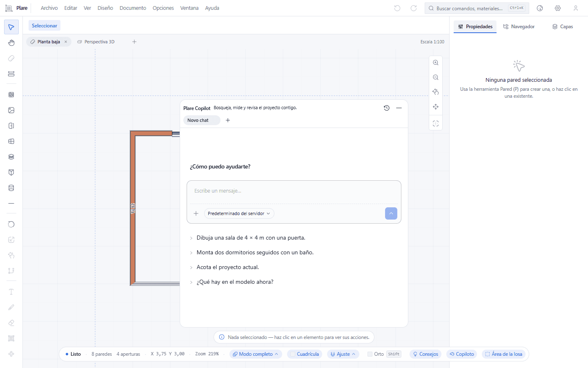Zoom in on the canvas
The width and height of the screenshot is (588, 368).
[x=436, y=63]
